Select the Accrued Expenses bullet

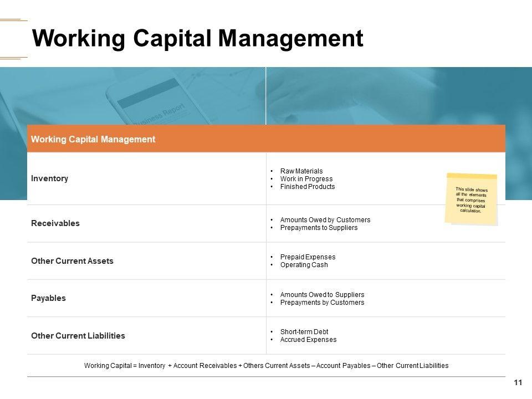(308, 340)
